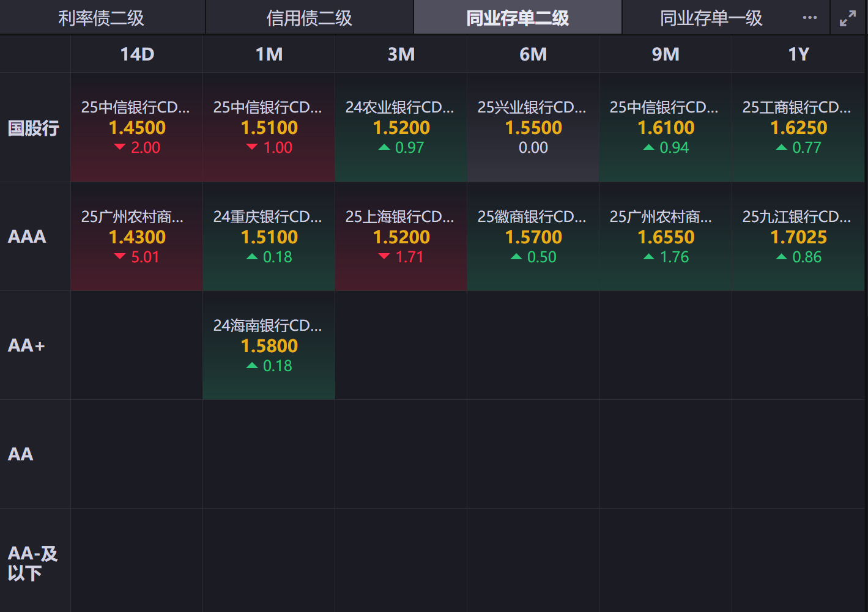Image resolution: width=868 pixels, height=612 pixels.
Task: Switch to the 利率债二级 tab
Action: click(102, 18)
